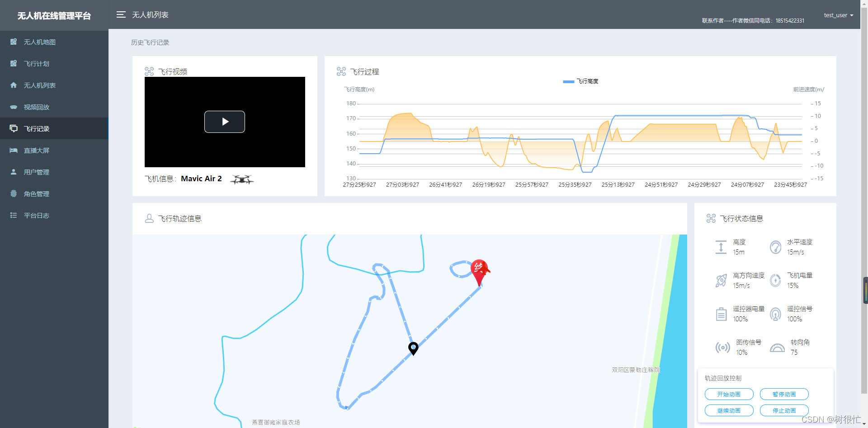
Task: Open 平台日志 in the sidebar
Action: click(54, 215)
